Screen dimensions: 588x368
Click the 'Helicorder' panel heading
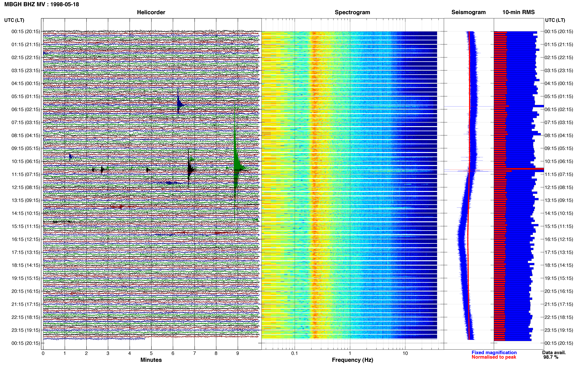click(x=151, y=12)
